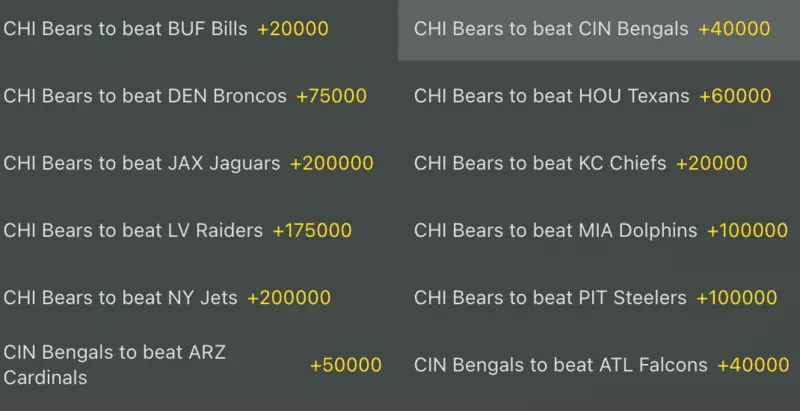Screen dimensions: 800x411
Task: Click +100000 odds for the Dolphins matchup
Action: pos(747,230)
